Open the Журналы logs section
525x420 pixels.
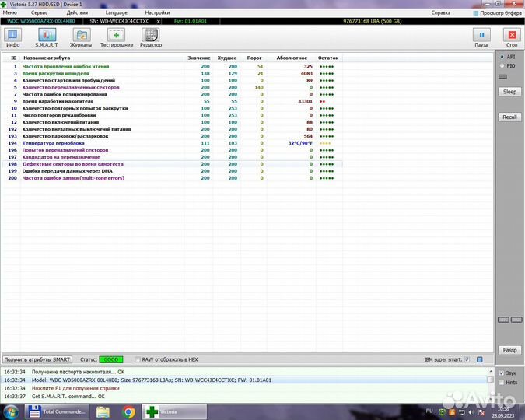click(81, 37)
